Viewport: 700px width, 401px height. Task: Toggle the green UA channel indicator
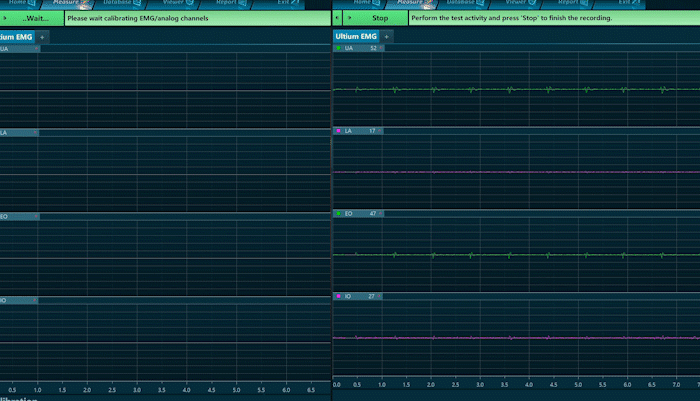click(339, 48)
